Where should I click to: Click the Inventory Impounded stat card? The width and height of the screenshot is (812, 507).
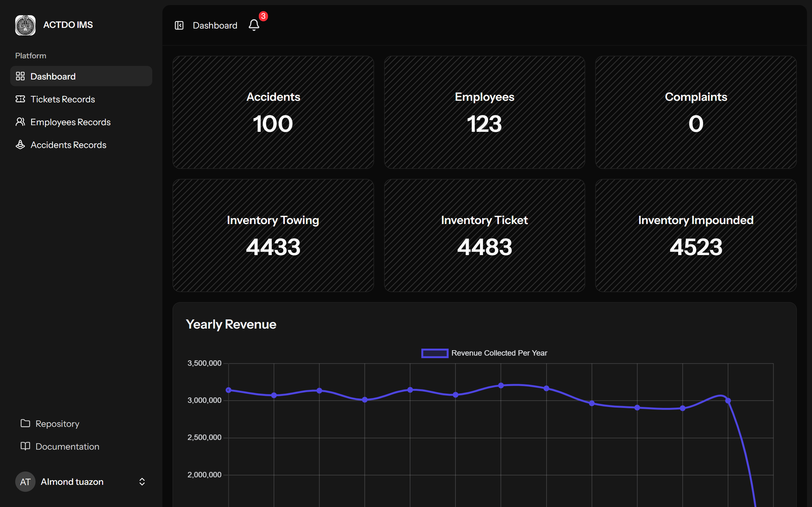tap(696, 235)
